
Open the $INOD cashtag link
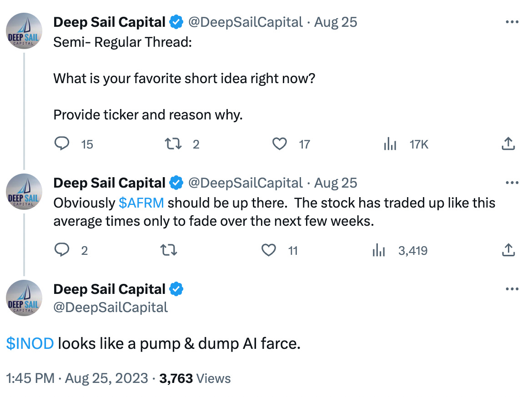[x=30, y=343]
